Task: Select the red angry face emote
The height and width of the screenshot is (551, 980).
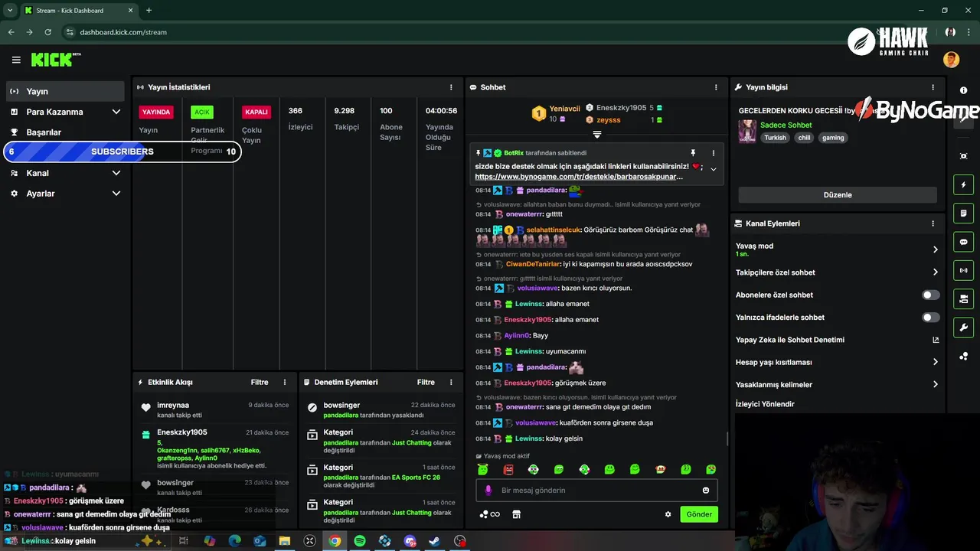Action: pos(508,469)
